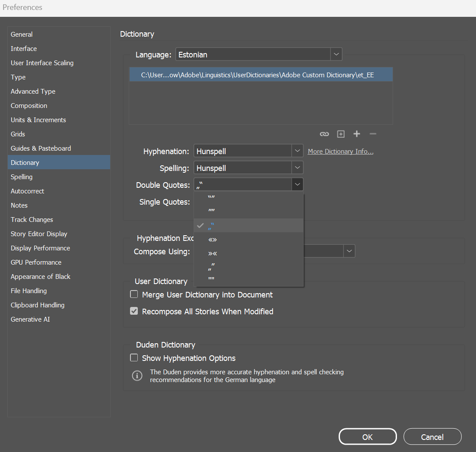The width and height of the screenshot is (476, 452).
Task: Choose the «» guillemet quotes option
Action: (x=249, y=240)
